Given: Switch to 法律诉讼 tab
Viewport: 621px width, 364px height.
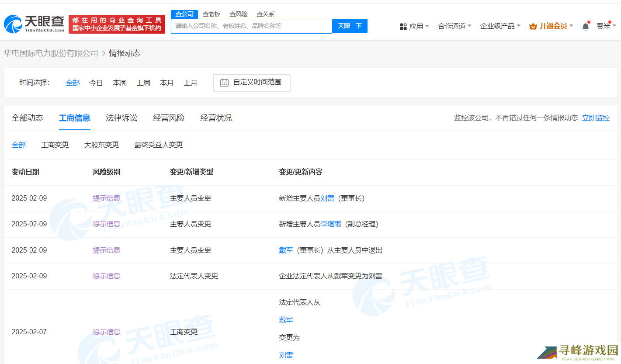Looking at the screenshot, I should (x=122, y=118).
